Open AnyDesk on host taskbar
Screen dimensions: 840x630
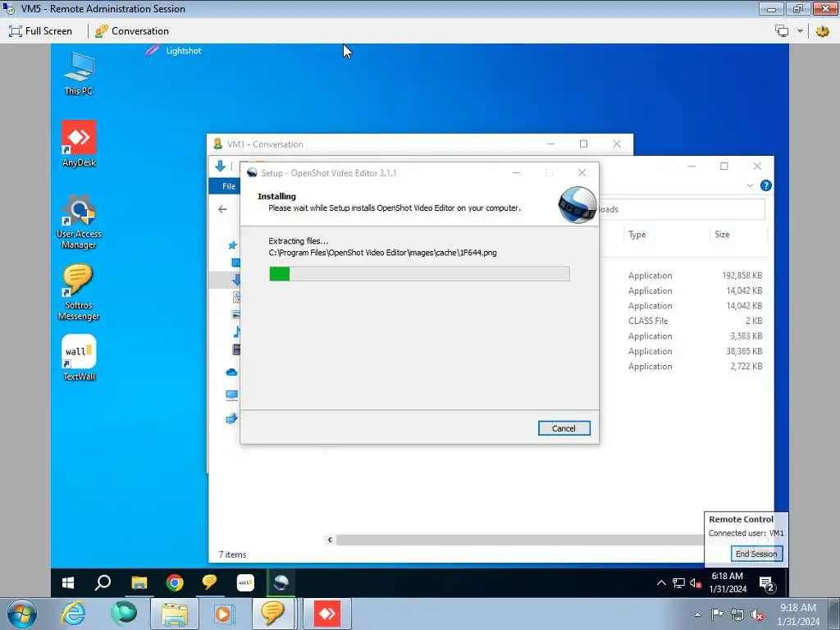327,614
